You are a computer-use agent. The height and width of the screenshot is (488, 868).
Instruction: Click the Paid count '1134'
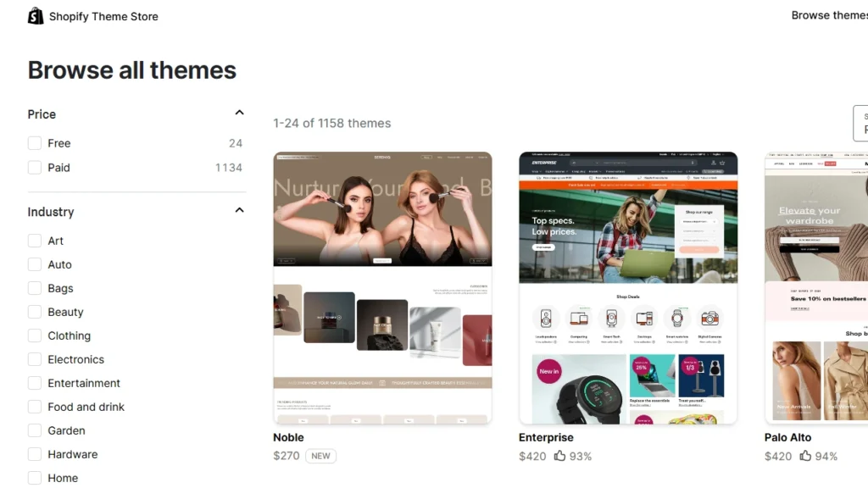click(x=229, y=168)
